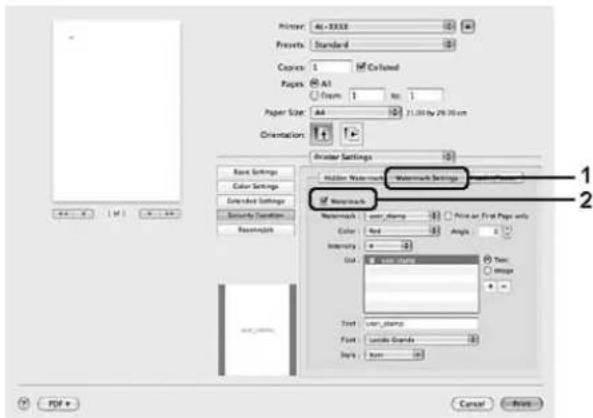
Task: Click the to page number field
Action: click(x=425, y=95)
